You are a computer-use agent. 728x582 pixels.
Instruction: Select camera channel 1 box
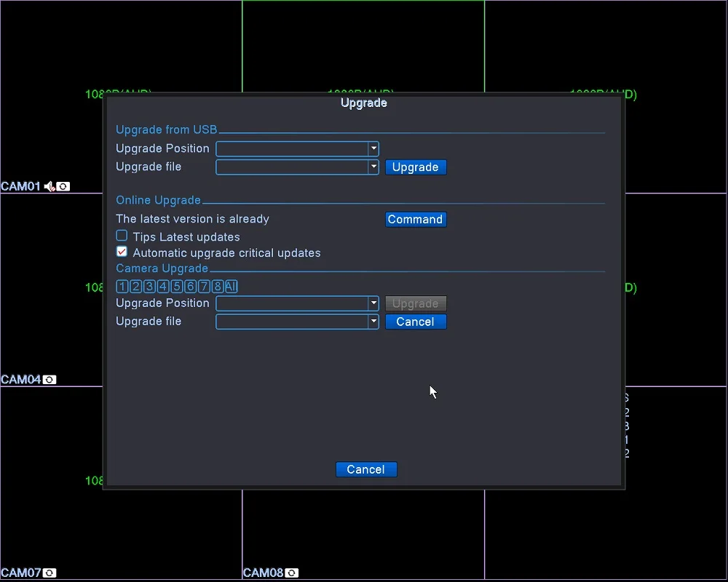point(122,287)
